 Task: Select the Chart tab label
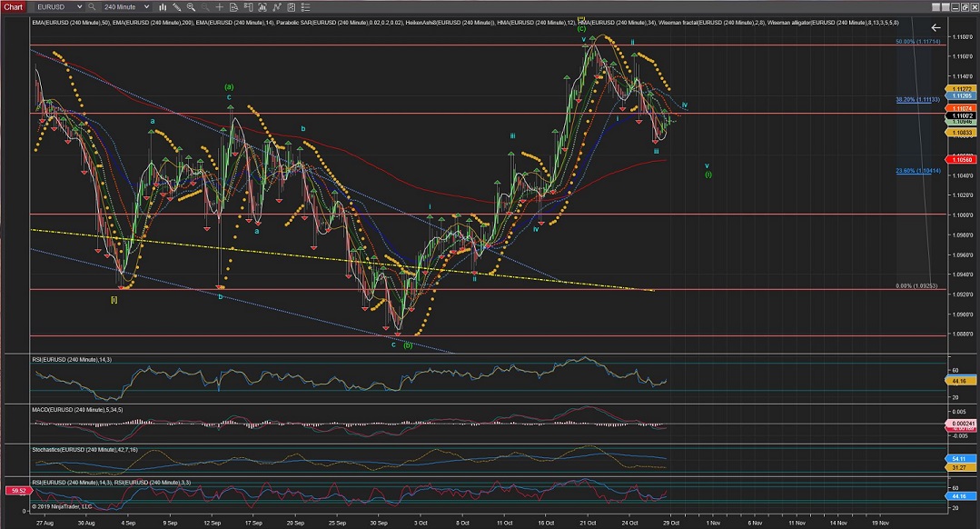(13, 6)
